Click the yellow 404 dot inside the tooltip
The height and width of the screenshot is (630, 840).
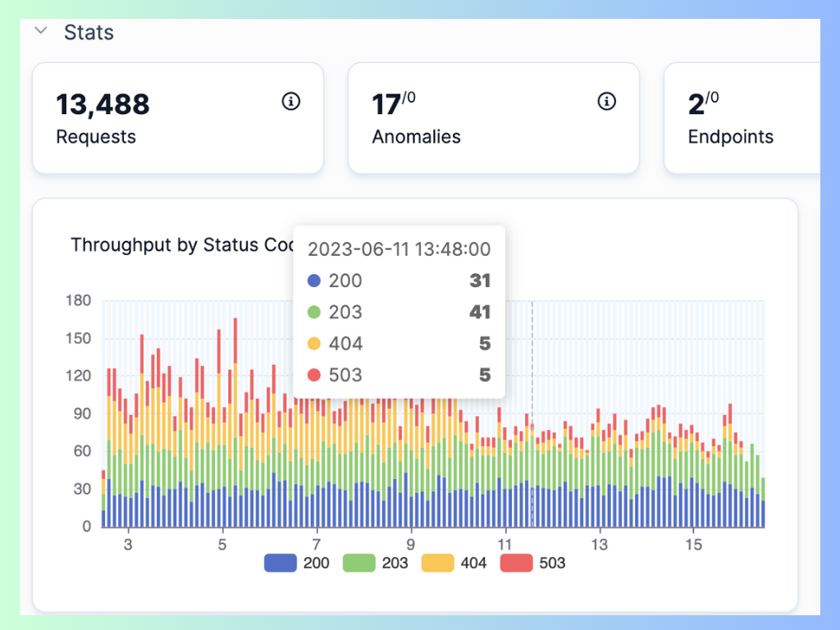click(314, 344)
